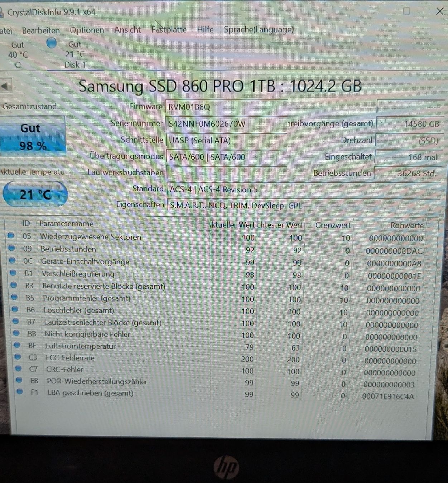Select the Verschleißregulierung attribute name
This screenshot has width=448, height=483.
78,274
